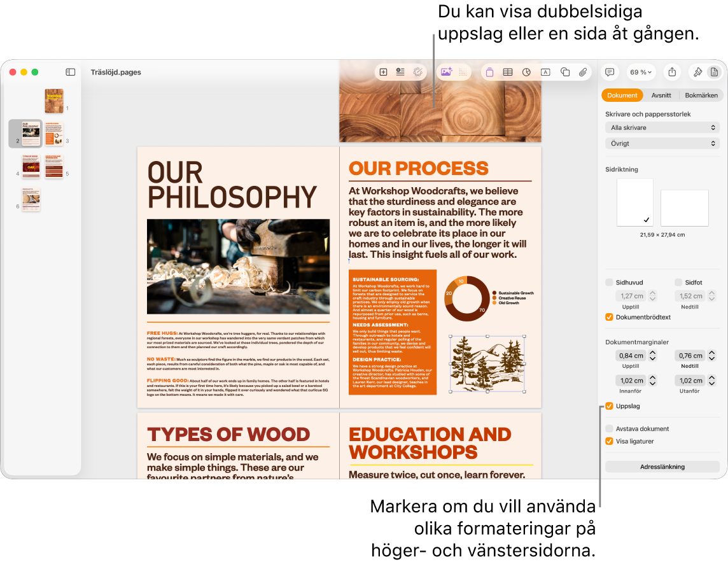Increase the Innanför margin stepper

click(653, 378)
